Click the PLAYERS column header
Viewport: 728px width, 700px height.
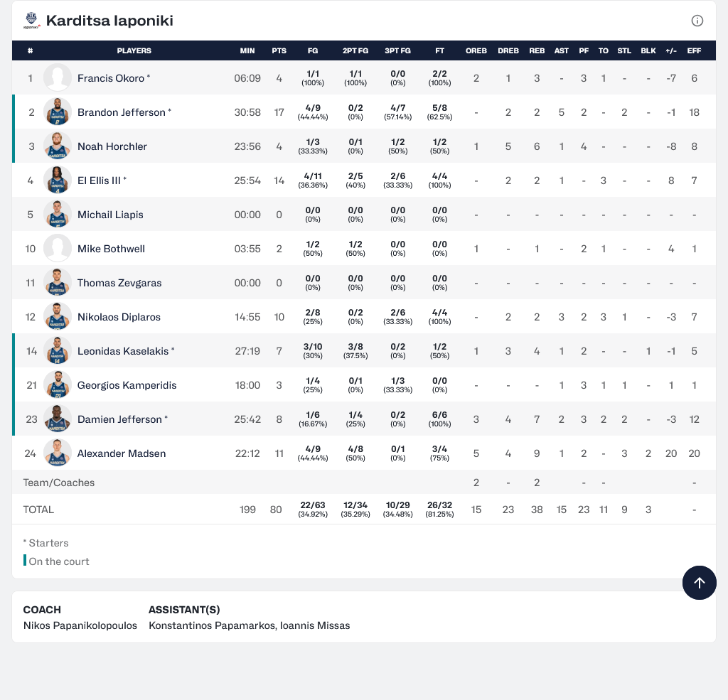pos(134,51)
